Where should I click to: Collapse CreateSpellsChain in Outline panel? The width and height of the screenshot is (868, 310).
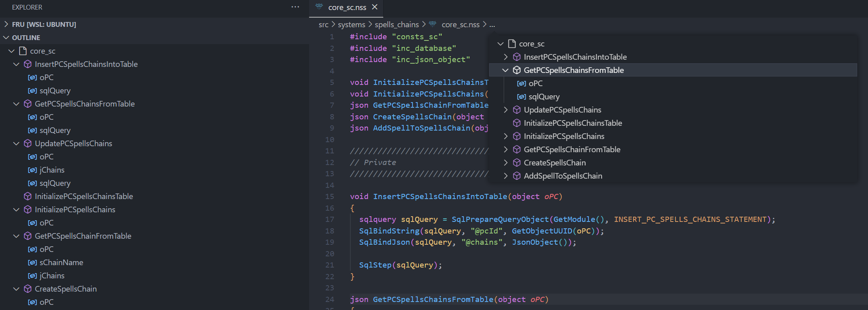(x=16, y=289)
